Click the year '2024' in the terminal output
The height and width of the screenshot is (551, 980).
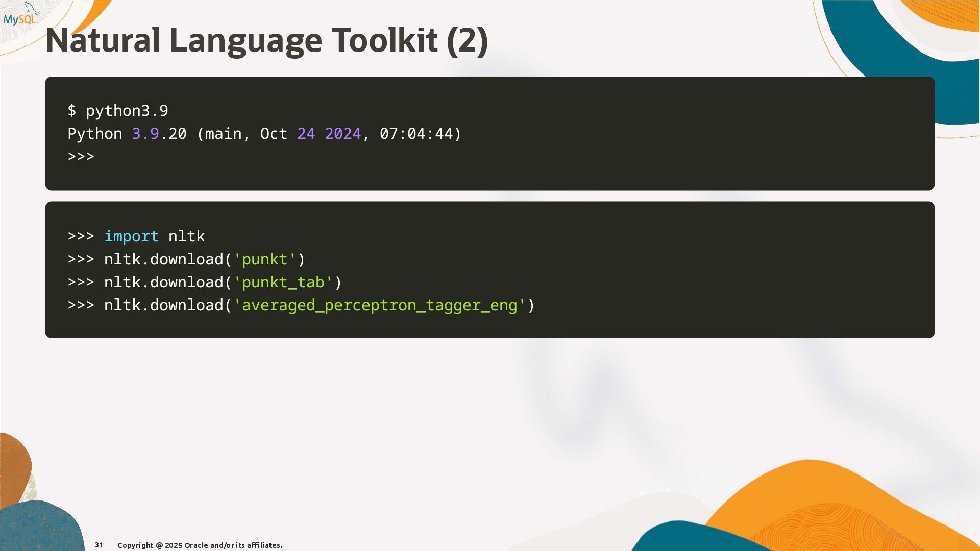[x=342, y=134]
